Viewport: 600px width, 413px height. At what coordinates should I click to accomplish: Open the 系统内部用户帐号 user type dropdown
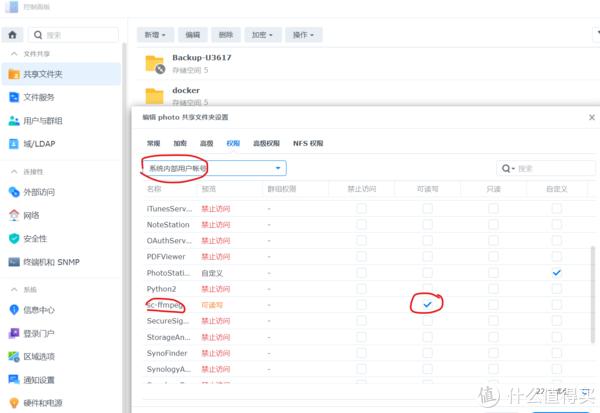215,168
